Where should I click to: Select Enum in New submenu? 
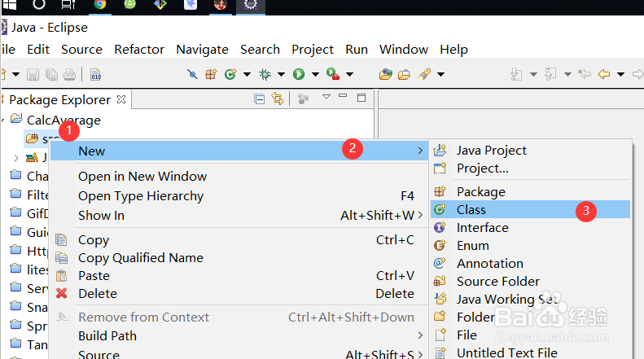[x=530, y=245]
